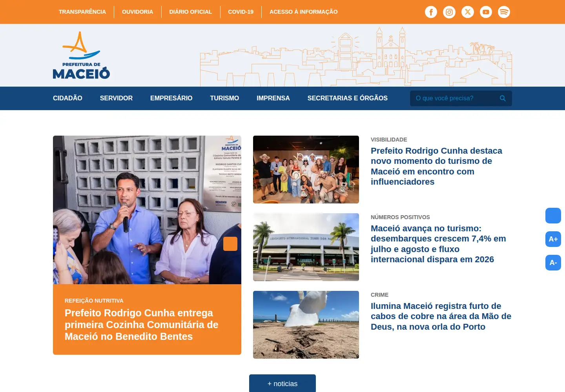Open the airport photo thumbnail
This screenshot has width=565, height=392.
pyautogui.click(x=306, y=247)
